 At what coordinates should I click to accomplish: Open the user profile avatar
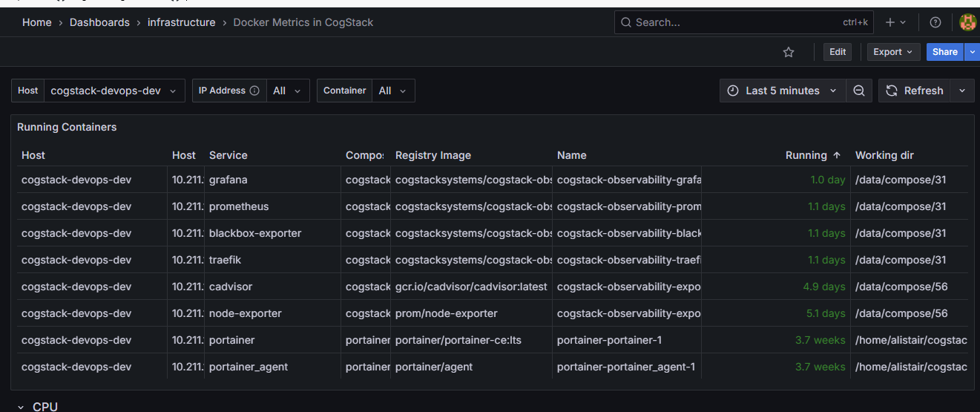[x=967, y=22]
